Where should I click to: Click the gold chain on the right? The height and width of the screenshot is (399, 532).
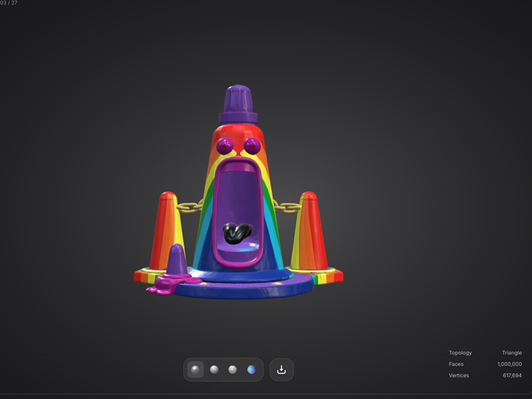tap(287, 207)
